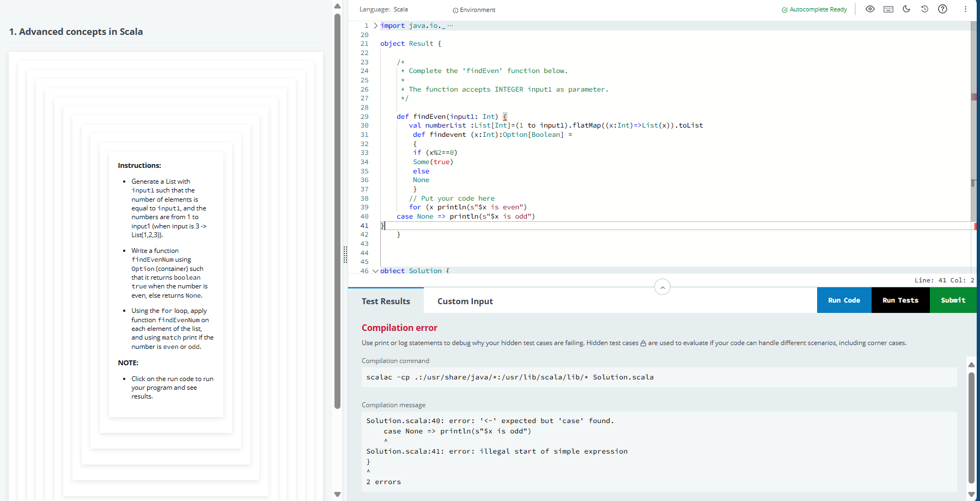980x501 pixels.
Task: Collapse the object Solution block on line 46
Action: click(x=375, y=271)
